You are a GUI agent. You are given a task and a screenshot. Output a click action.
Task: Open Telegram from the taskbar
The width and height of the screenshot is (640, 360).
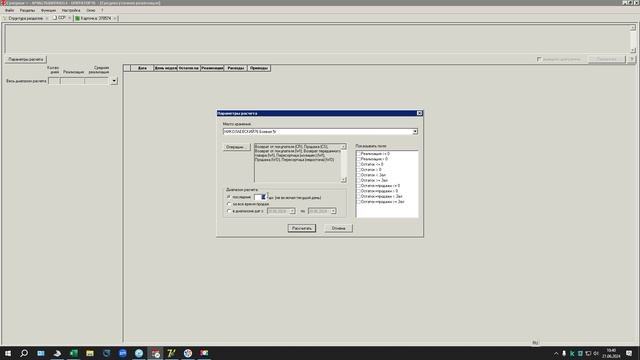[x=139, y=353]
